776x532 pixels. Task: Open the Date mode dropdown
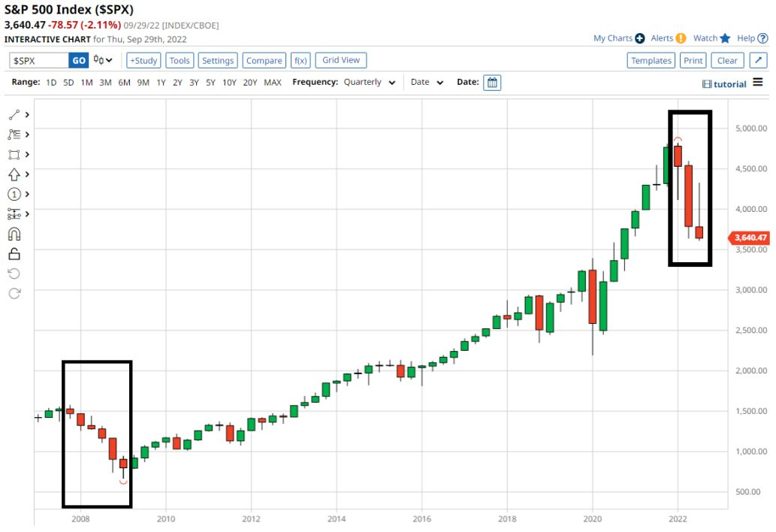(427, 82)
